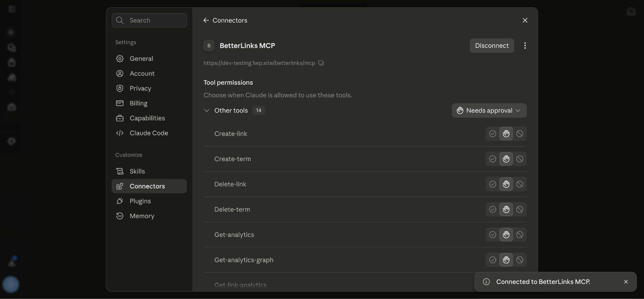The image size is (644, 299).
Task: Click the Tool permissions heading
Action: click(228, 82)
